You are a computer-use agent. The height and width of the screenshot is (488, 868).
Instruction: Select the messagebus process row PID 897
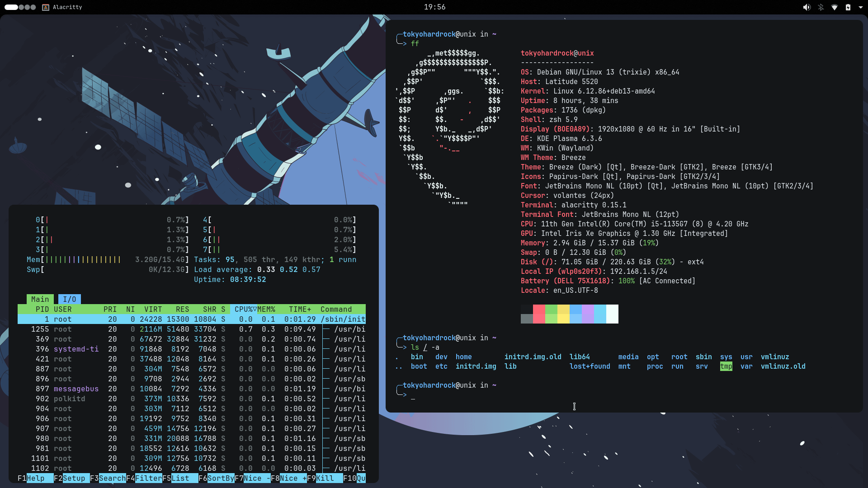tap(192, 389)
